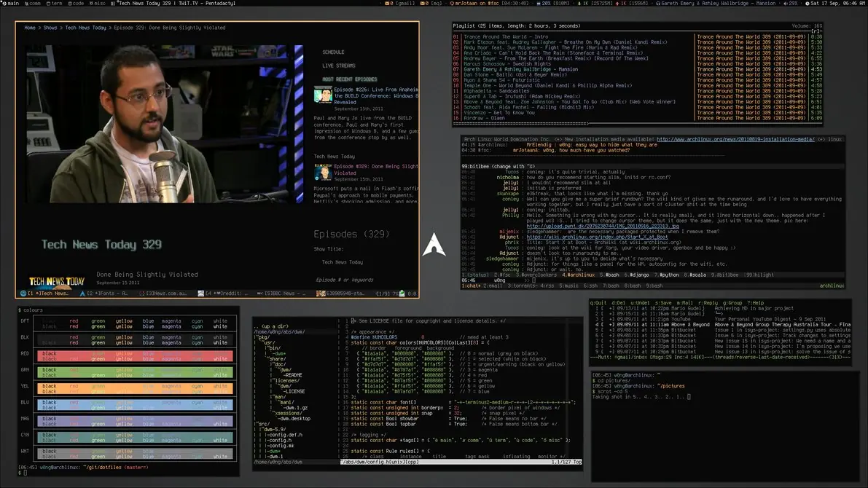
Task: Select browser tab 4 reddit
Action: point(222,294)
